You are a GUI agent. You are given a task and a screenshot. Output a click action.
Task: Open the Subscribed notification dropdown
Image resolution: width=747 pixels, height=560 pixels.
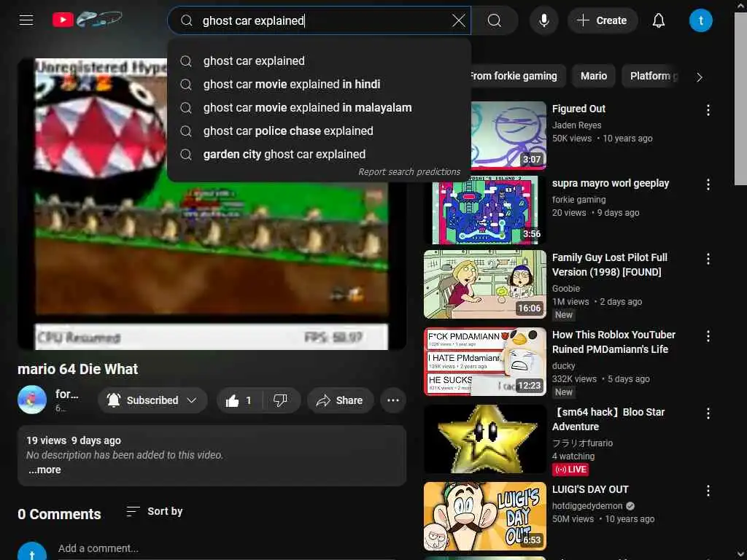(x=152, y=400)
